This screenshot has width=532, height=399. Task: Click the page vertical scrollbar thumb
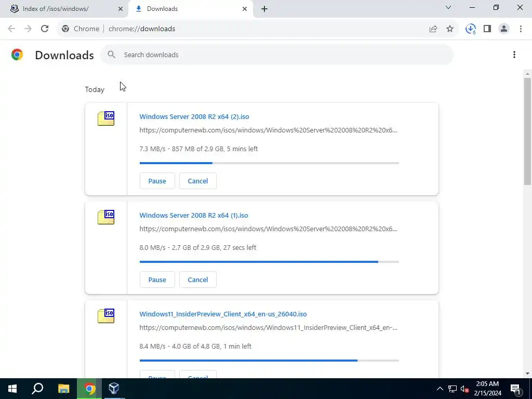pos(527,131)
